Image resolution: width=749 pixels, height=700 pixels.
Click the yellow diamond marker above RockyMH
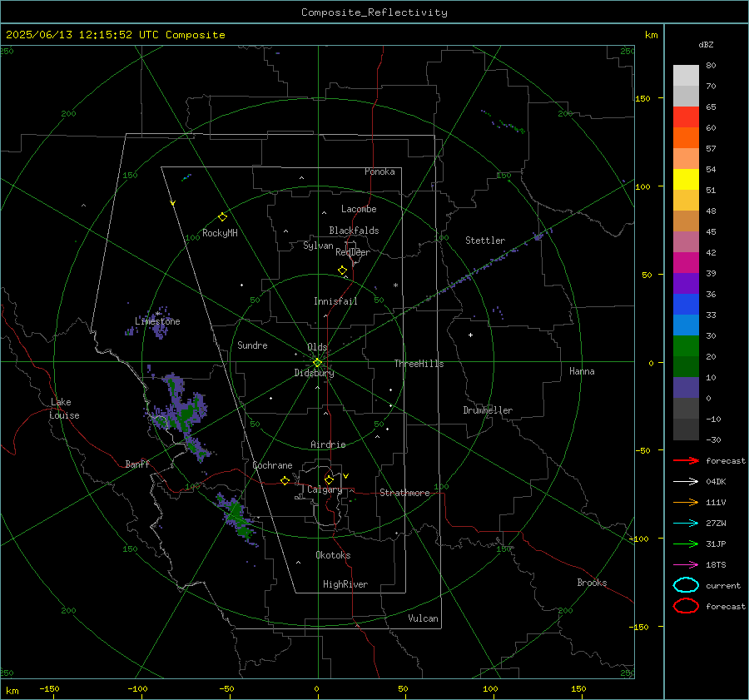tap(222, 217)
